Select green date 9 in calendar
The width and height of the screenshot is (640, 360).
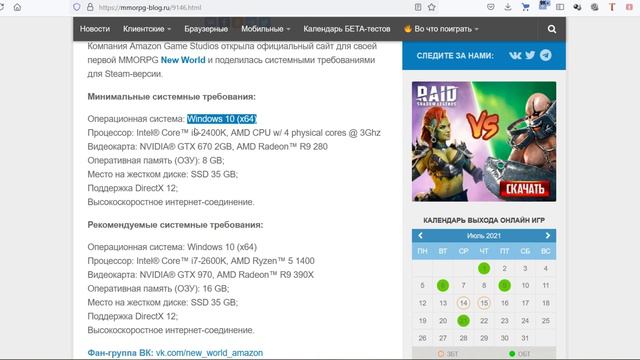[504, 285]
